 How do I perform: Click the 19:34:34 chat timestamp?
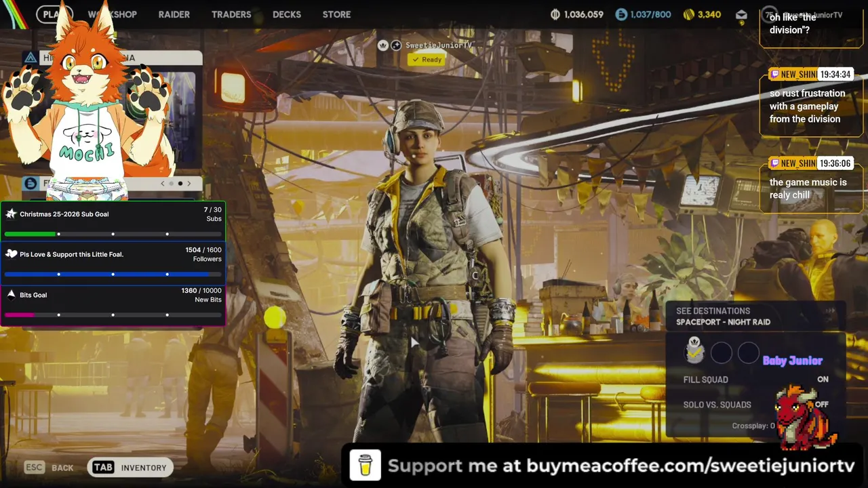click(x=834, y=75)
